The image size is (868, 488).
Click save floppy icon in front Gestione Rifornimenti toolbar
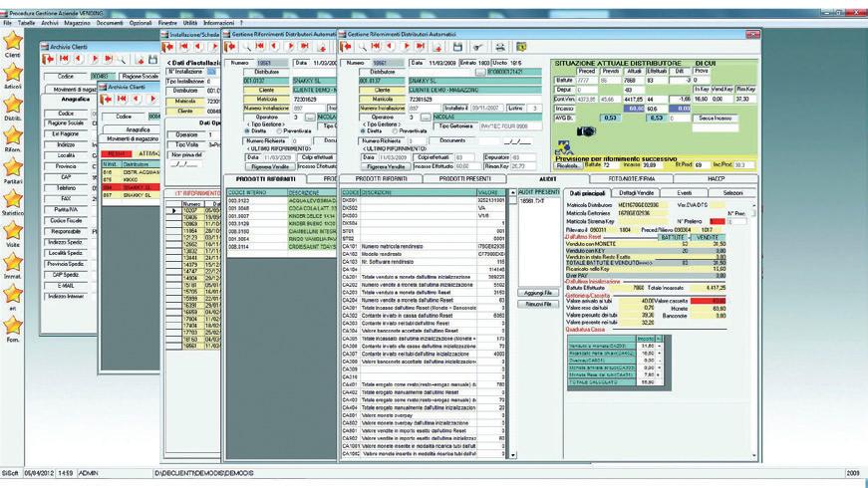[x=457, y=47]
